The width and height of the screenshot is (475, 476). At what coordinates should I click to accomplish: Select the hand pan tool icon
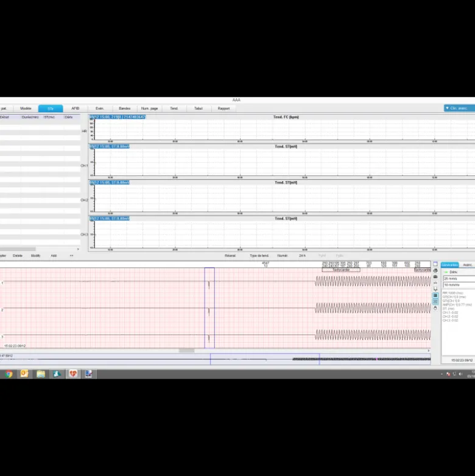(x=435, y=308)
